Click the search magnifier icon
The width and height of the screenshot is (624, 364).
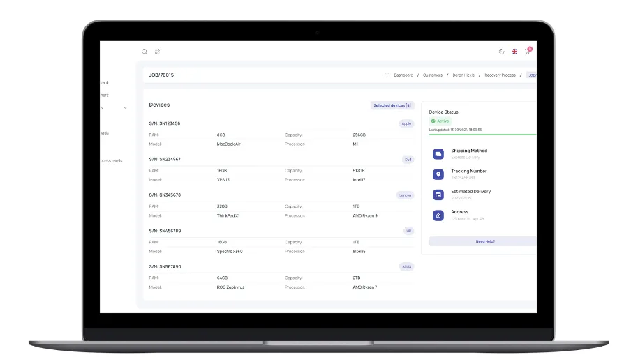(x=144, y=51)
